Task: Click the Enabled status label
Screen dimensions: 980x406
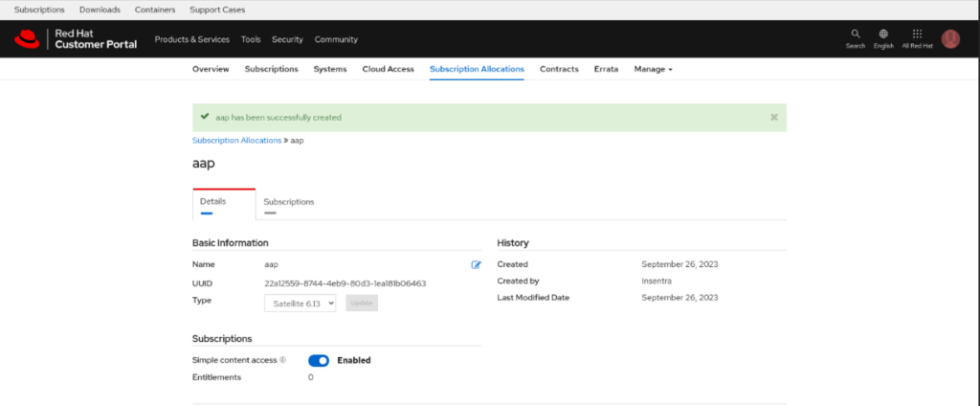Action: (x=354, y=360)
